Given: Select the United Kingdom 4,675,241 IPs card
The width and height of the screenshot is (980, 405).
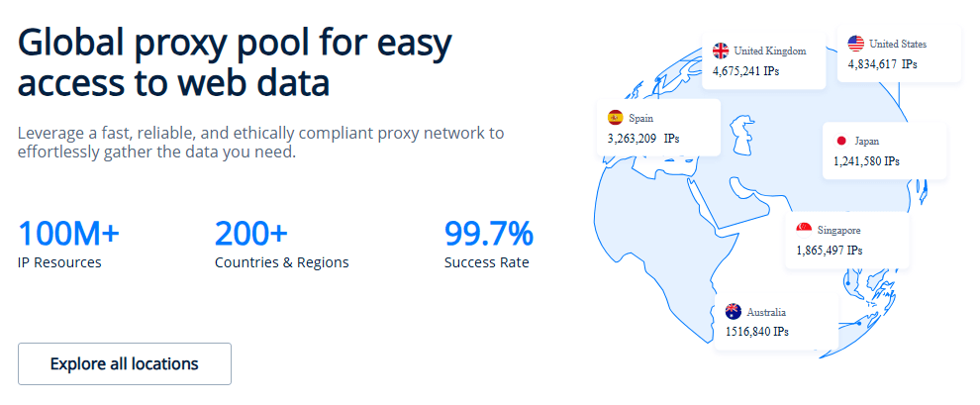Looking at the screenshot, I should pos(764,61).
